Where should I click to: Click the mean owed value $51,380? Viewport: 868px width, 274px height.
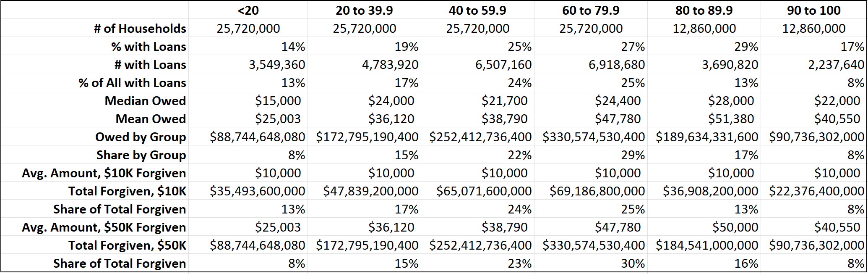tap(731, 119)
